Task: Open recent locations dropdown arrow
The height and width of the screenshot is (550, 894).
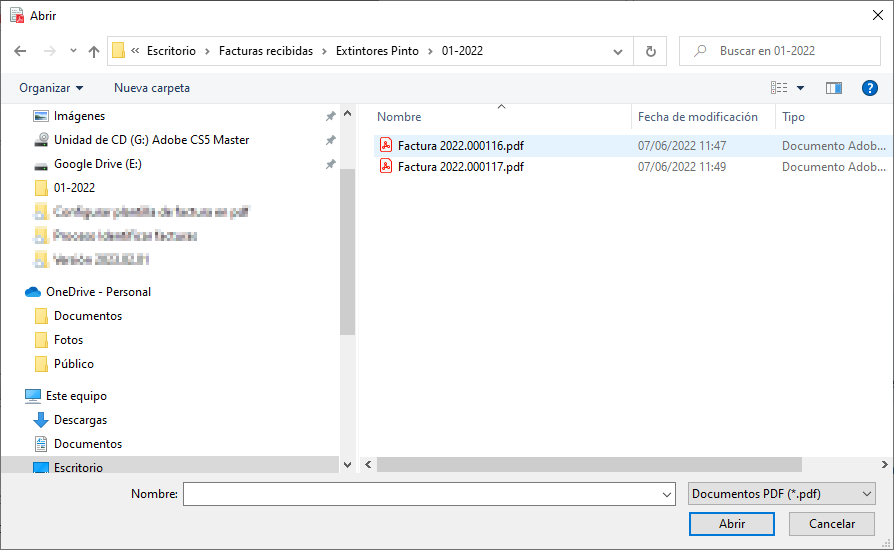Action: coord(73,51)
